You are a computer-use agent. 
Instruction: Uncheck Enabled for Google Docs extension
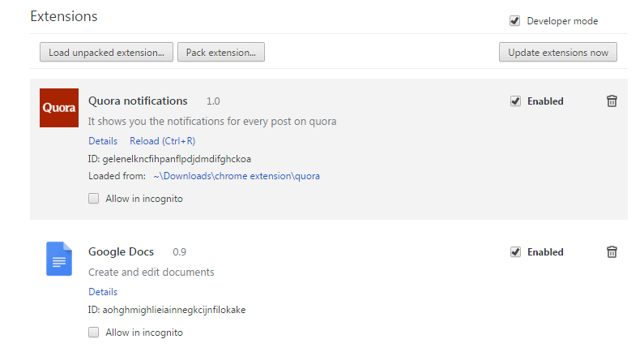515,252
